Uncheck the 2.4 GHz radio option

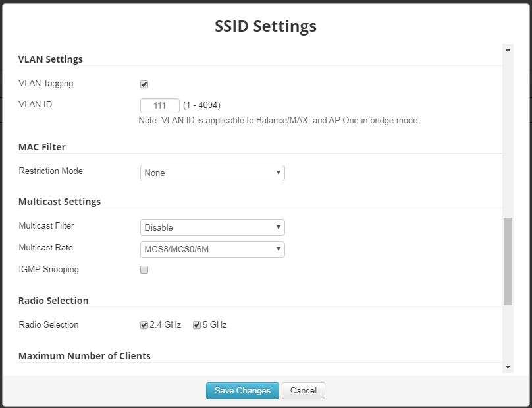143,324
